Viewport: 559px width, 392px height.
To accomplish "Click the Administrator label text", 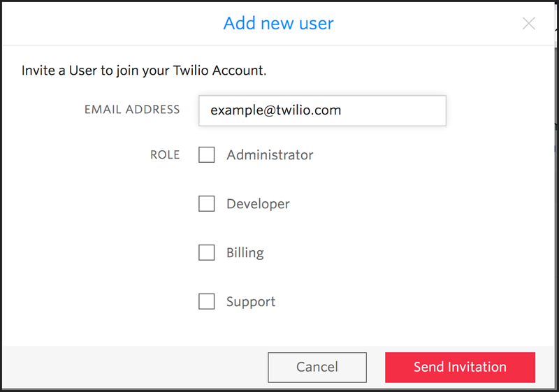I will tap(270, 155).
